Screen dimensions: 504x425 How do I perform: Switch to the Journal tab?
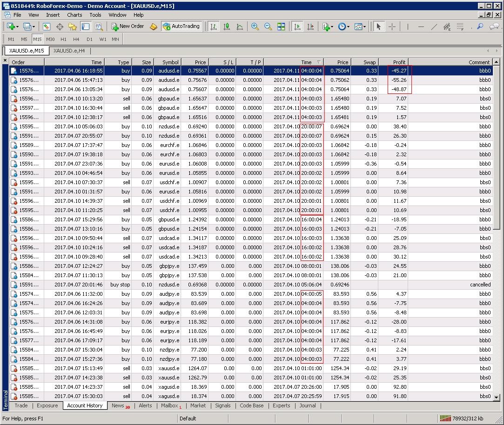point(307,405)
